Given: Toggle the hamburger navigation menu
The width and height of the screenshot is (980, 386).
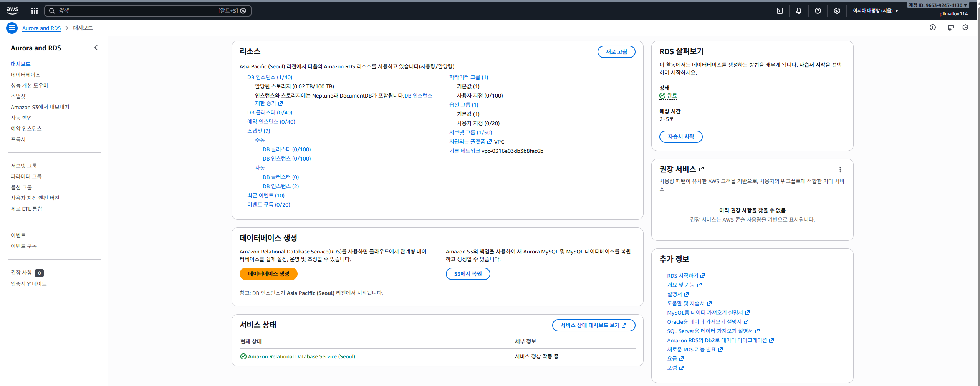Looking at the screenshot, I should [x=12, y=28].
